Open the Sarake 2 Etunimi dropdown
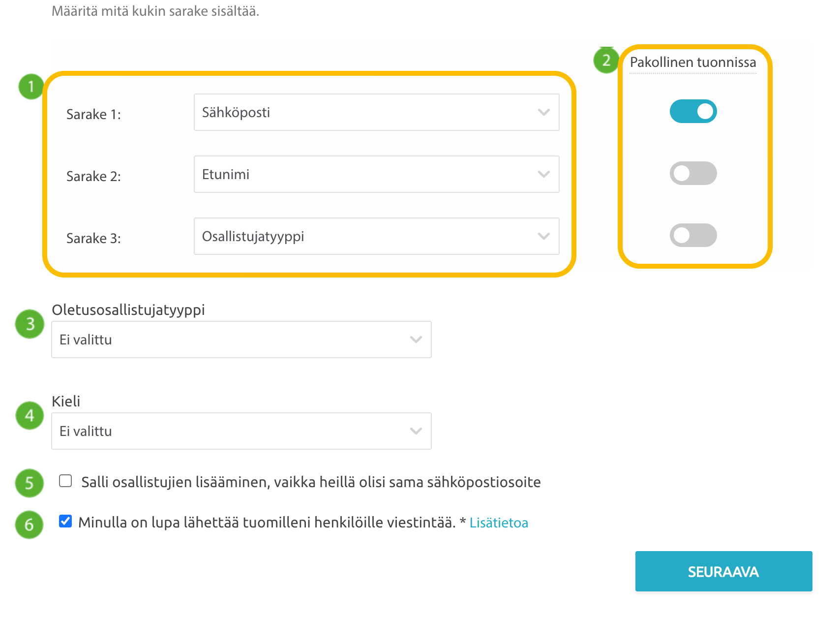Viewport: 840px width, 618px height. tap(377, 174)
